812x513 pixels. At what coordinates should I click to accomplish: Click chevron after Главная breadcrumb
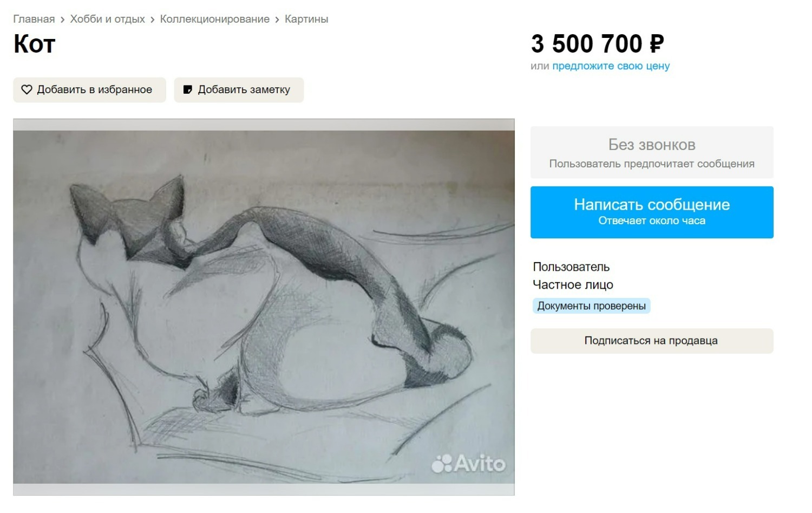pos(63,20)
